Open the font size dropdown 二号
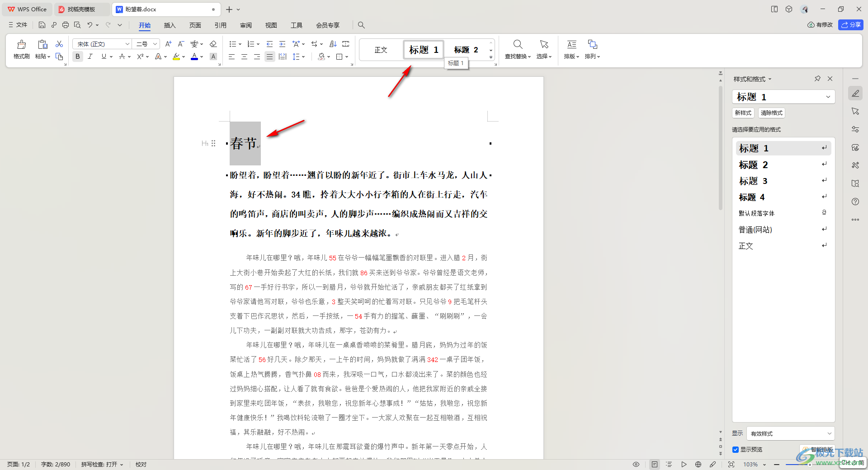 (155, 44)
